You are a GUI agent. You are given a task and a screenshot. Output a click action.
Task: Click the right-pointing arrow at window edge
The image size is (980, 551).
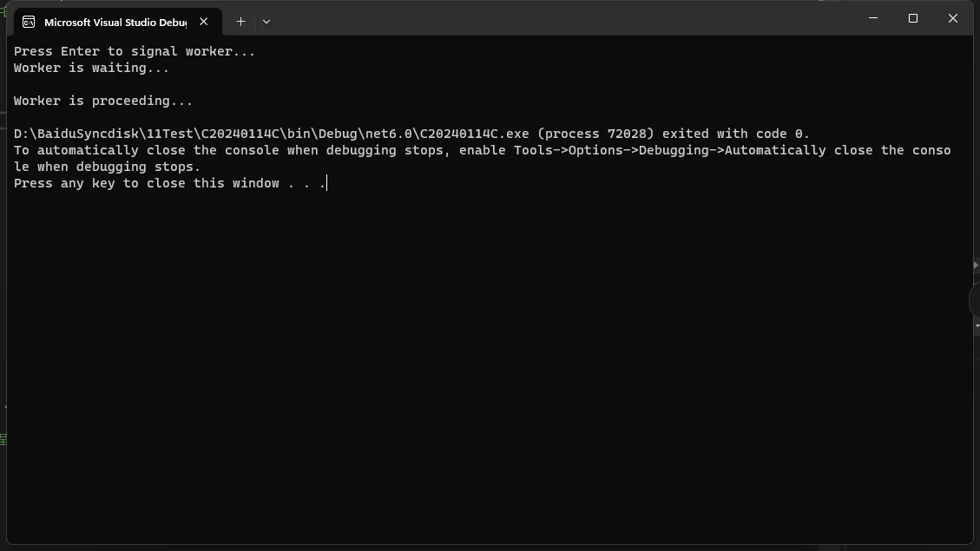pyautogui.click(x=976, y=266)
